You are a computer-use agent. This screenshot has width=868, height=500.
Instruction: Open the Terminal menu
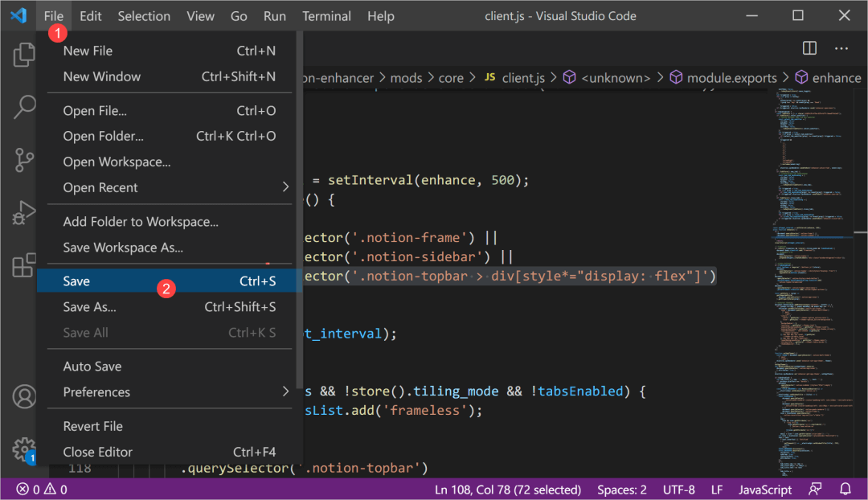(x=326, y=16)
